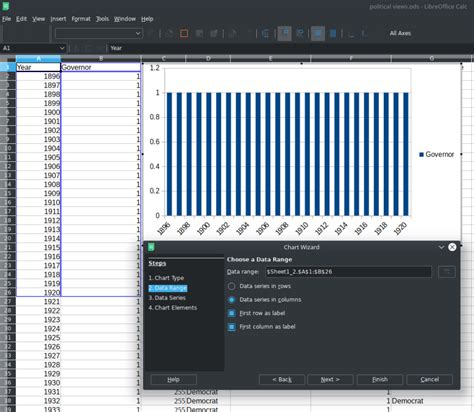This screenshot has height=412, width=474.
Task: Open the Insert menu
Action: tap(58, 19)
